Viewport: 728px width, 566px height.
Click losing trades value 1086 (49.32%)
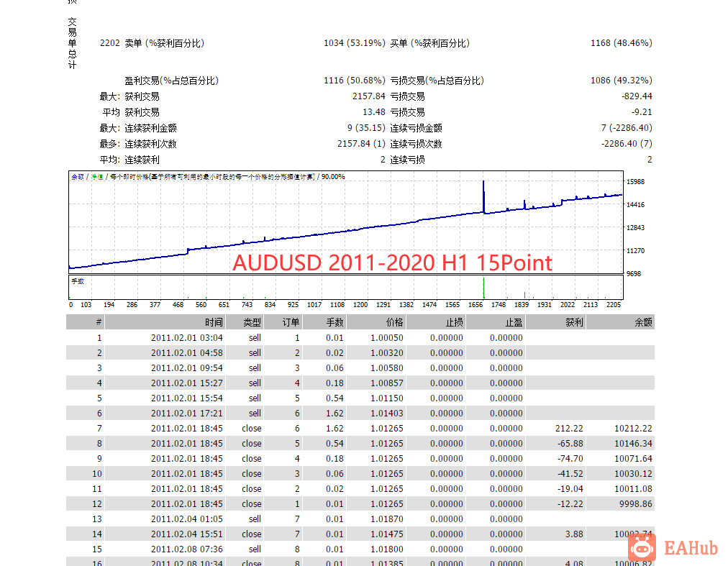pos(622,81)
